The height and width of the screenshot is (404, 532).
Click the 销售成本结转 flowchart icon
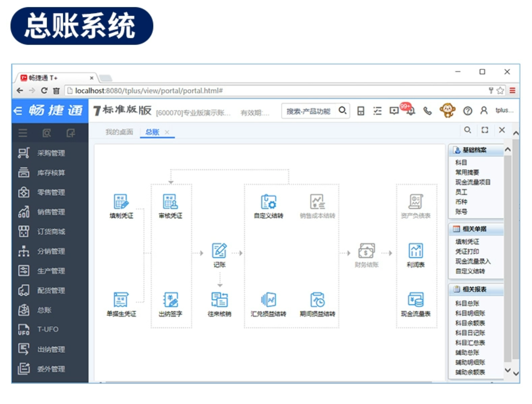(x=317, y=202)
